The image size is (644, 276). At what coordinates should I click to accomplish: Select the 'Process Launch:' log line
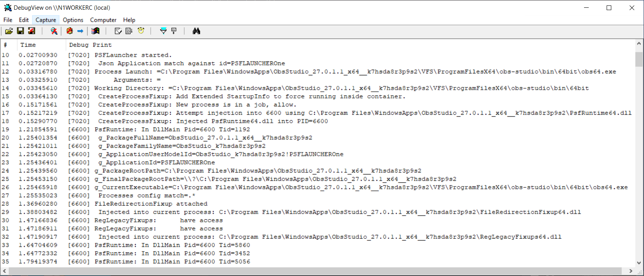(x=318, y=72)
